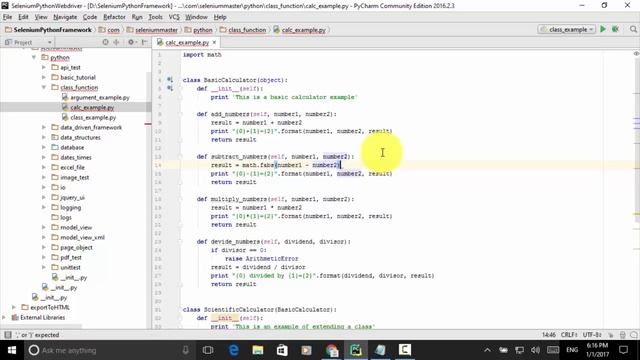Select argument_example.py in project tree
This screenshot has width=640, height=360.
(x=100, y=98)
